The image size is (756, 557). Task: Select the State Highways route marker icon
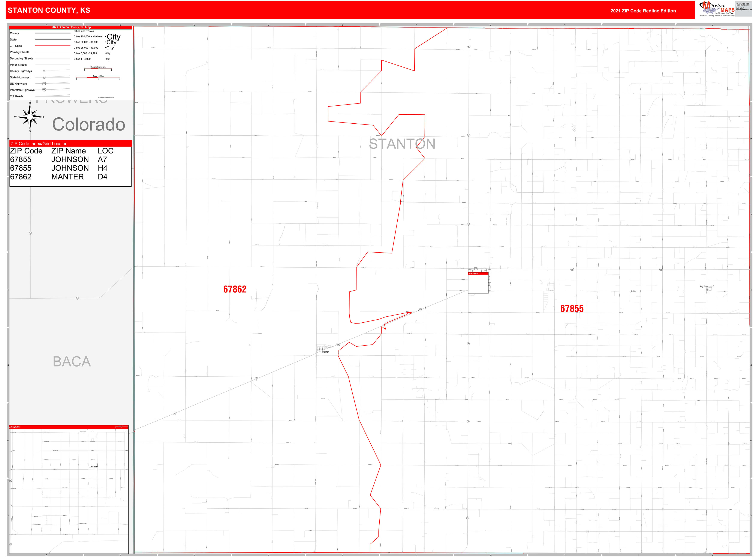[44, 77]
